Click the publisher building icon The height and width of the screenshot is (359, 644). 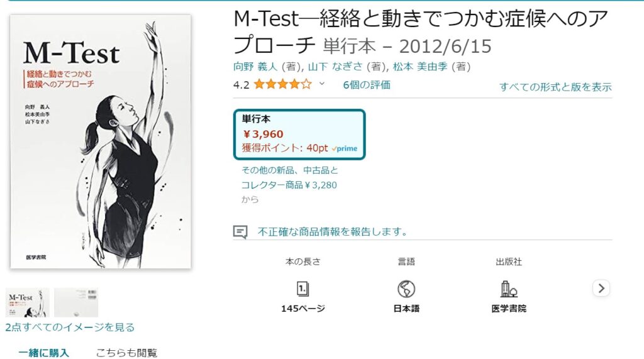508,289
